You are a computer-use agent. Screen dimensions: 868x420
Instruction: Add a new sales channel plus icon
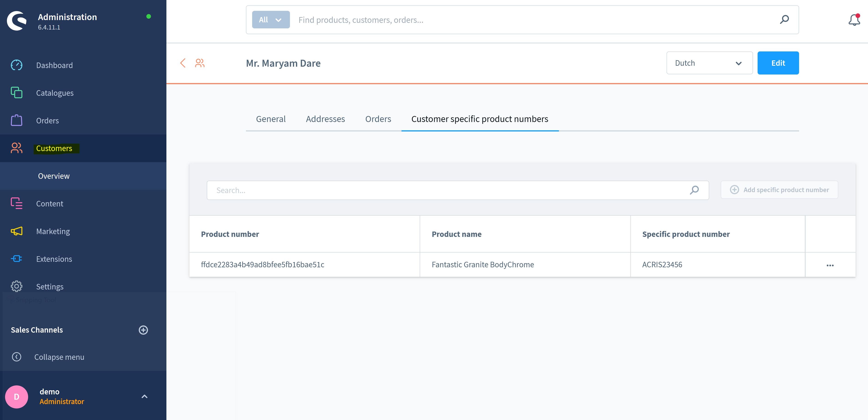pyautogui.click(x=143, y=330)
